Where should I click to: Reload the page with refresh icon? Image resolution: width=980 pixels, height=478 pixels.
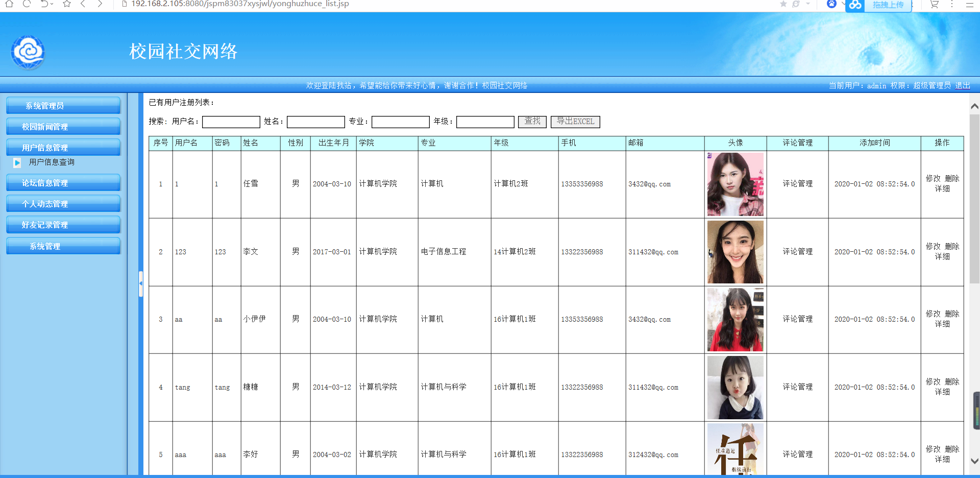[27, 4]
